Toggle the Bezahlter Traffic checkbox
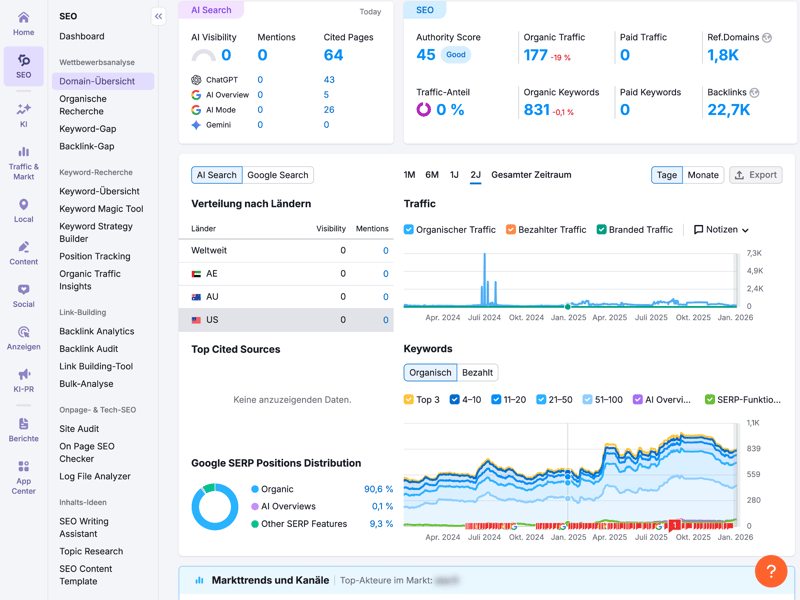 tap(510, 230)
